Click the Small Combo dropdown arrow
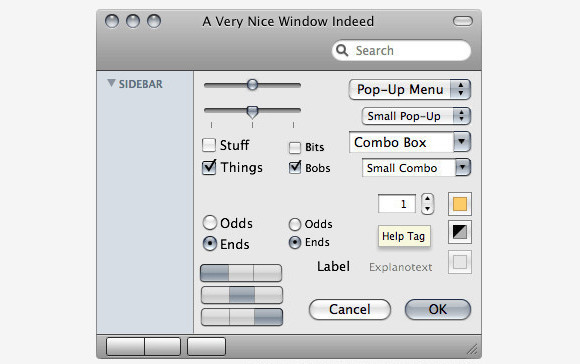The height and width of the screenshot is (364, 580). [463, 168]
